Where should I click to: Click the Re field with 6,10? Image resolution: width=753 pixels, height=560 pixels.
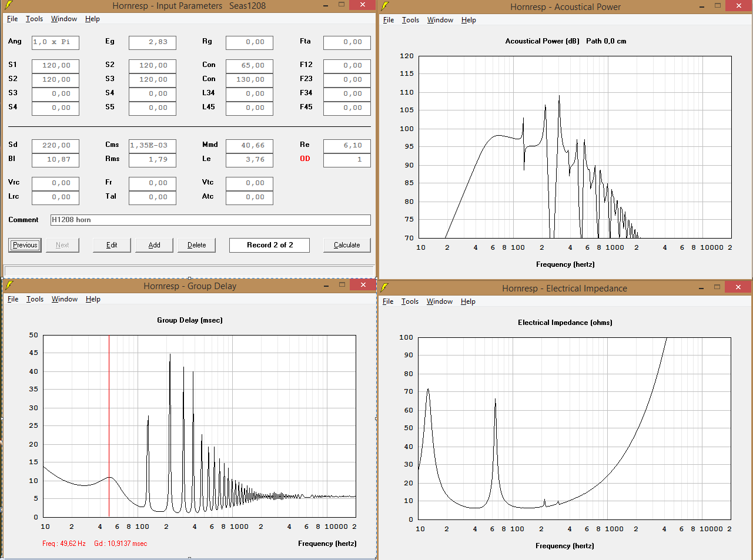pyautogui.click(x=347, y=146)
